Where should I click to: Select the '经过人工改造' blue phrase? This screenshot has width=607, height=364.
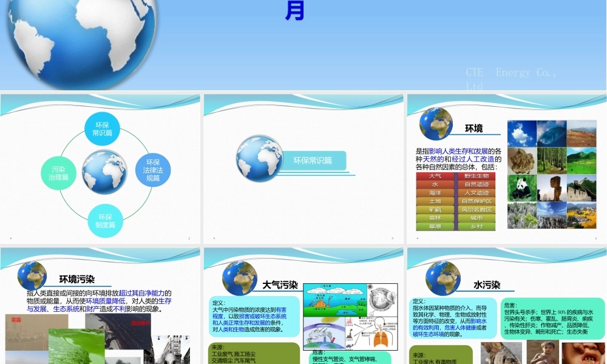(x=473, y=159)
